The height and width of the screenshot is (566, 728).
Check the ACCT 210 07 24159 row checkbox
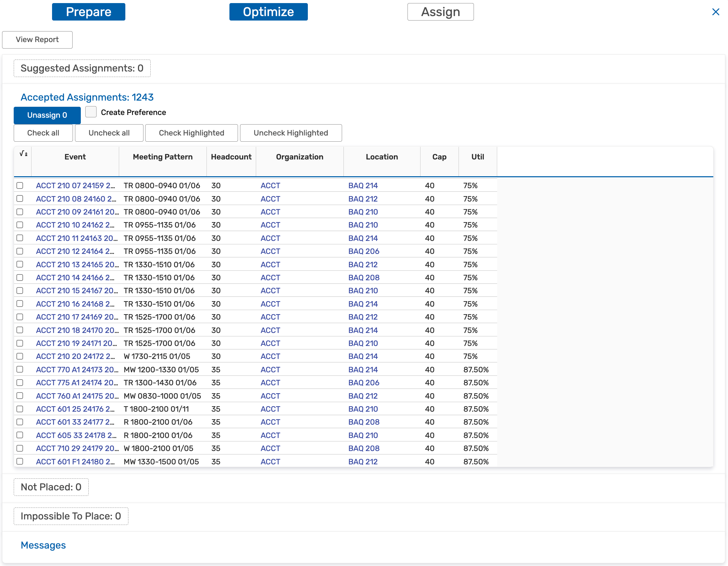[20, 185]
